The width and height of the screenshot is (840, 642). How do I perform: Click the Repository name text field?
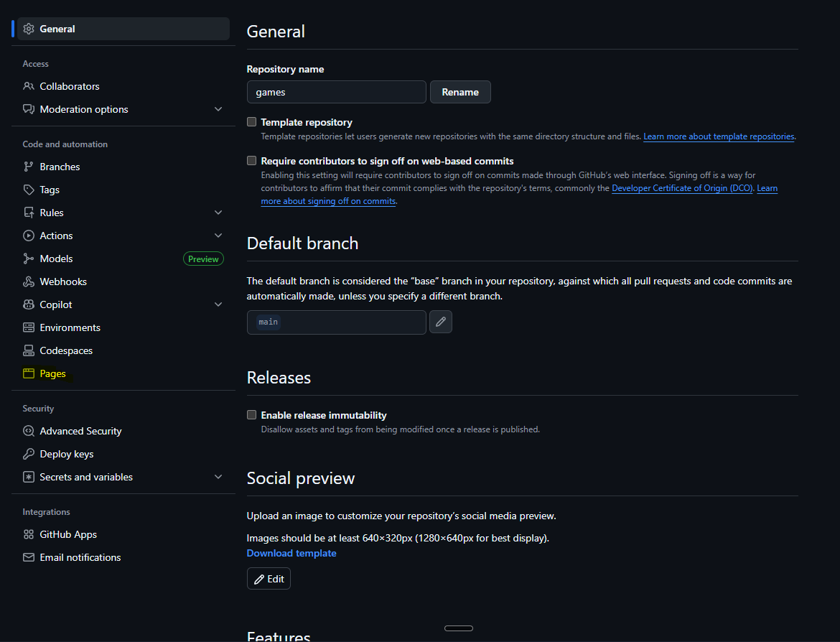336,92
